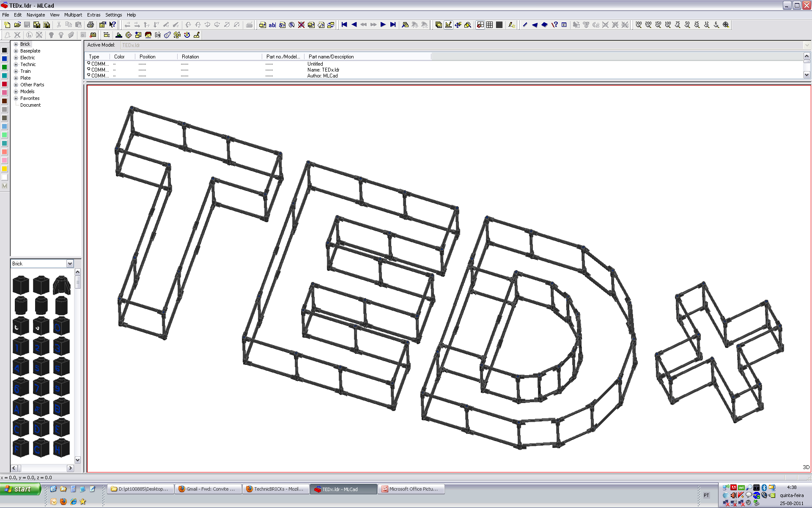Screen dimensions: 812x508
Task: Sort list by Position column header
Action: (x=156, y=57)
